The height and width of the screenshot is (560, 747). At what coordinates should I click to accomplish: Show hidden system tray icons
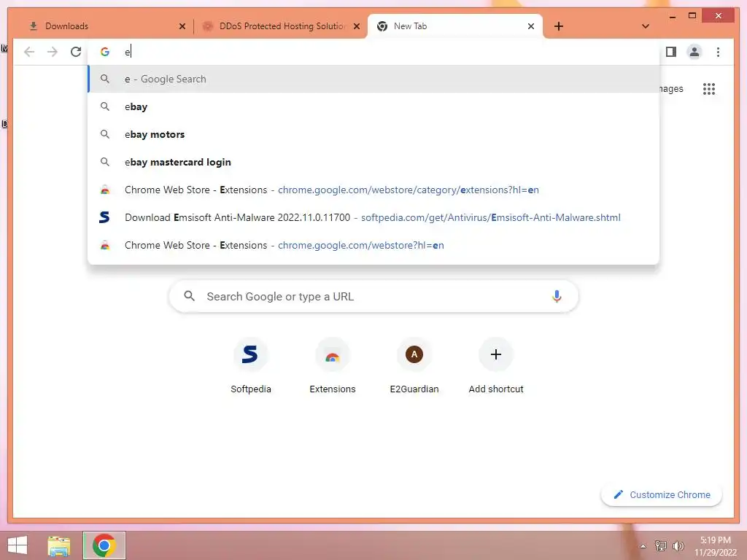[x=643, y=545]
